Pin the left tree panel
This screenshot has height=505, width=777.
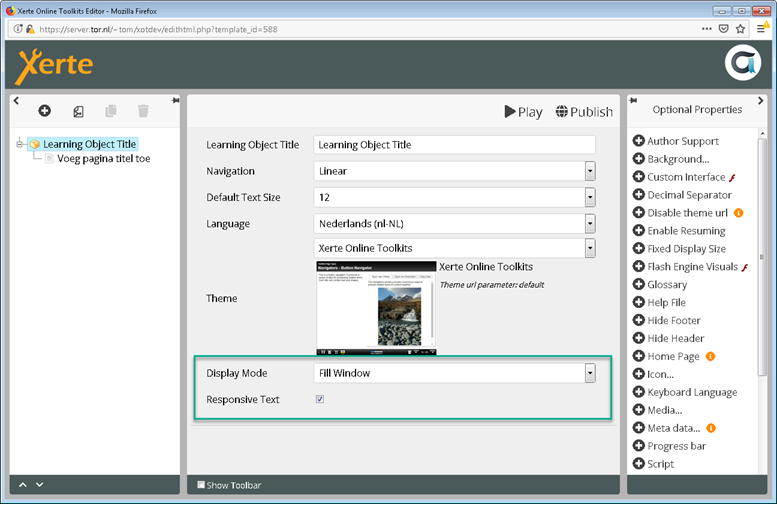point(175,100)
